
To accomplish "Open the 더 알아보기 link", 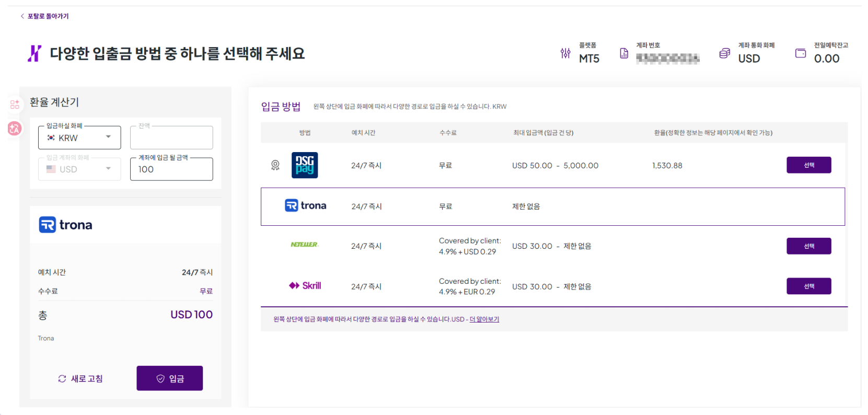I will coord(484,319).
